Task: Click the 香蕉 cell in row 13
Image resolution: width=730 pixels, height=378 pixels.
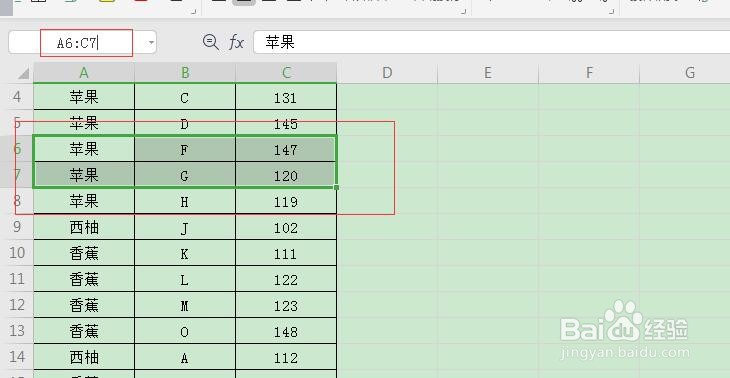Action: tap(84, 331)
